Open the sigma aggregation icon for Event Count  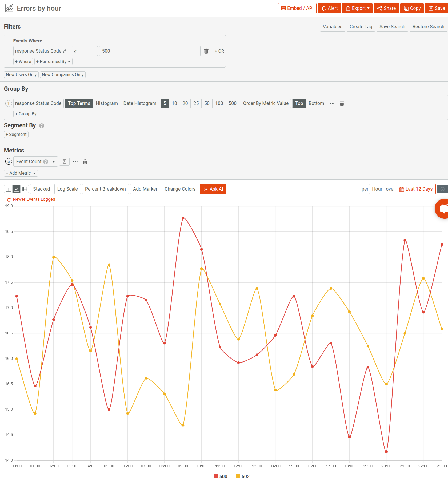64,162
